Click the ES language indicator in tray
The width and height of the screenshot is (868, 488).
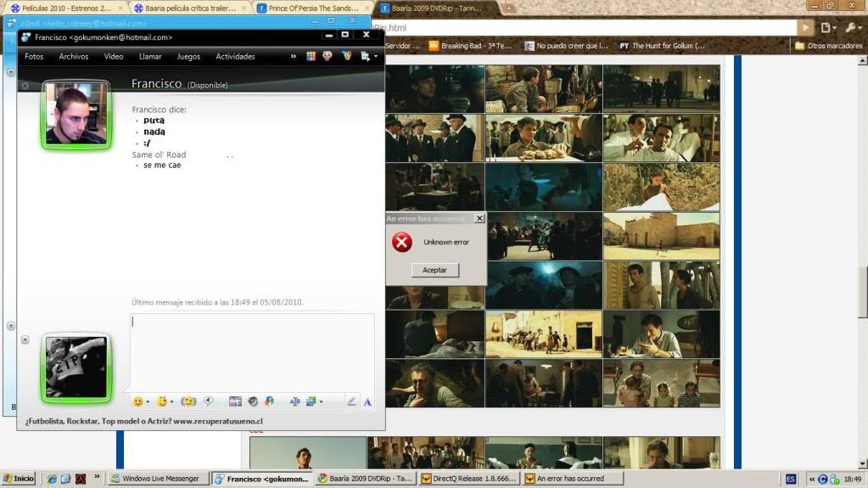coord(791,480)
